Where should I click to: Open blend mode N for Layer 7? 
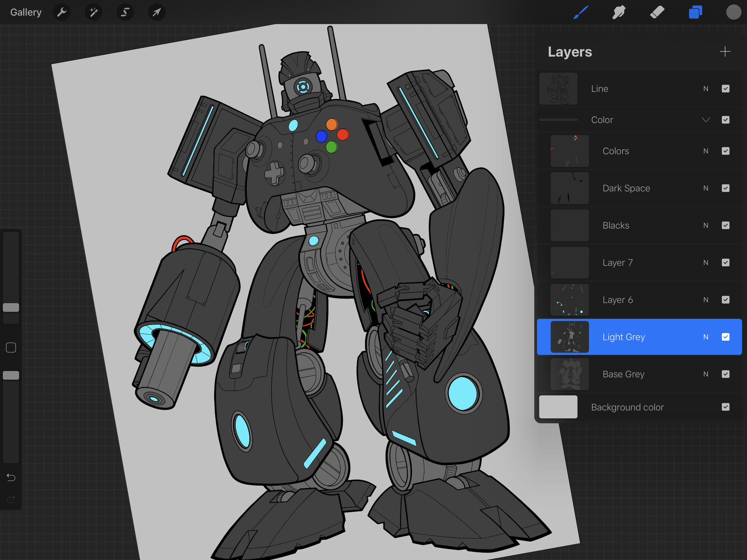pyautogui.click(x=706, y=262)
